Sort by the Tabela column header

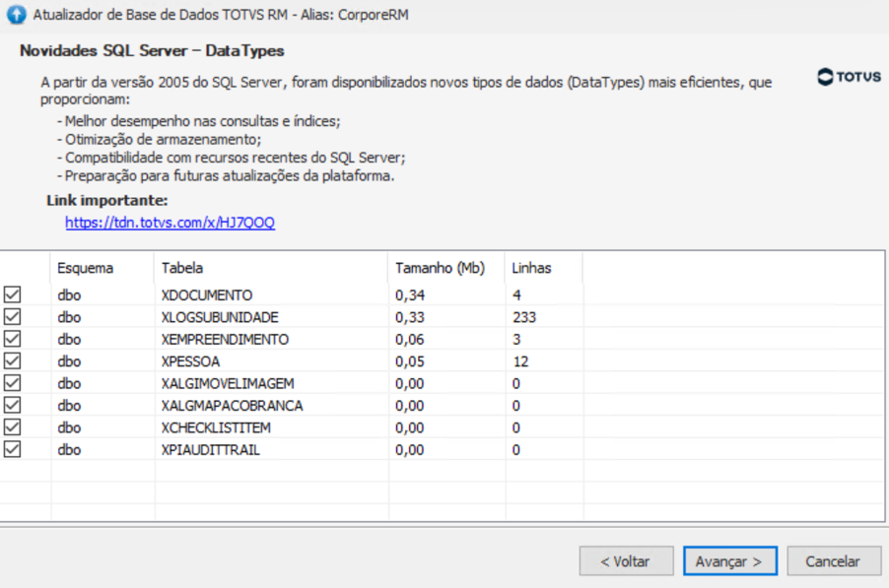tap(271, 268)
